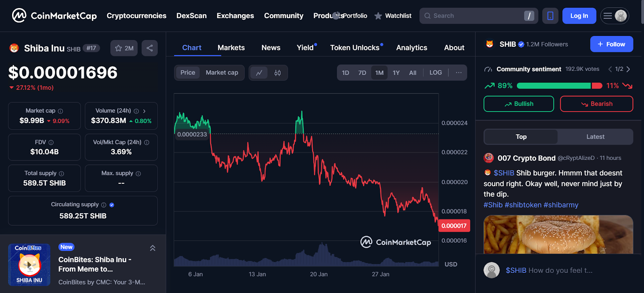Click the community sentiment percentage bar
The height and width of the screenshot is (293, 644).
559,86
